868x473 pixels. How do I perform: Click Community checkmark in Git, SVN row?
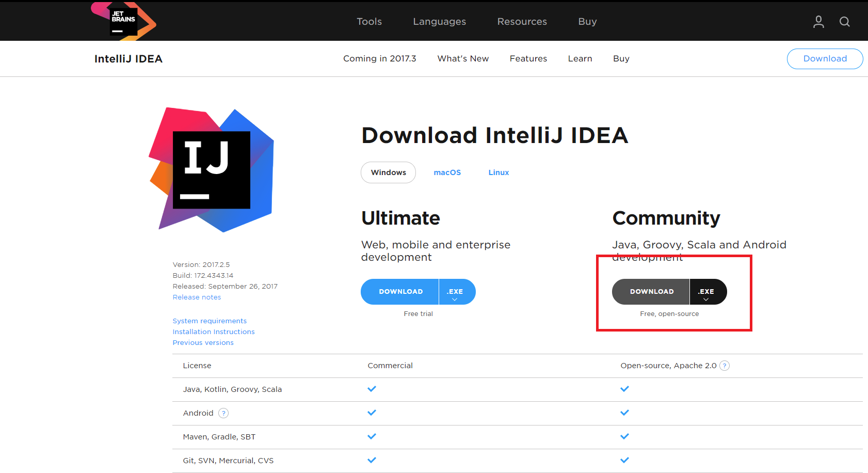tap(624, 460)
